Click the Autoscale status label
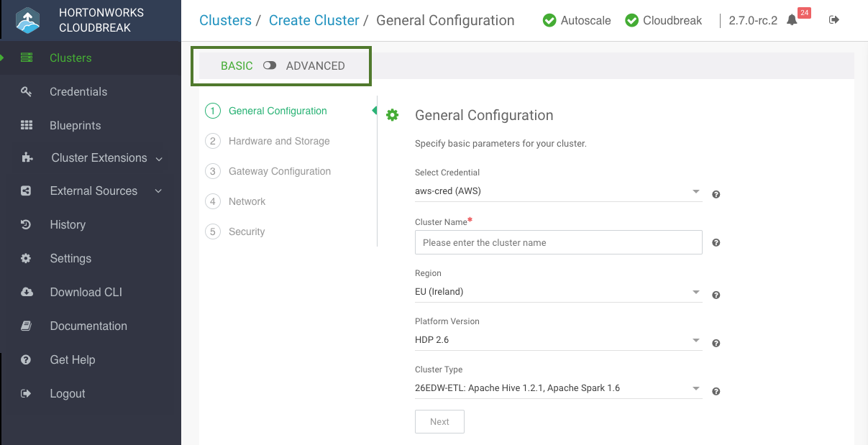Screen dimensions: 868x445 [586, 20]
